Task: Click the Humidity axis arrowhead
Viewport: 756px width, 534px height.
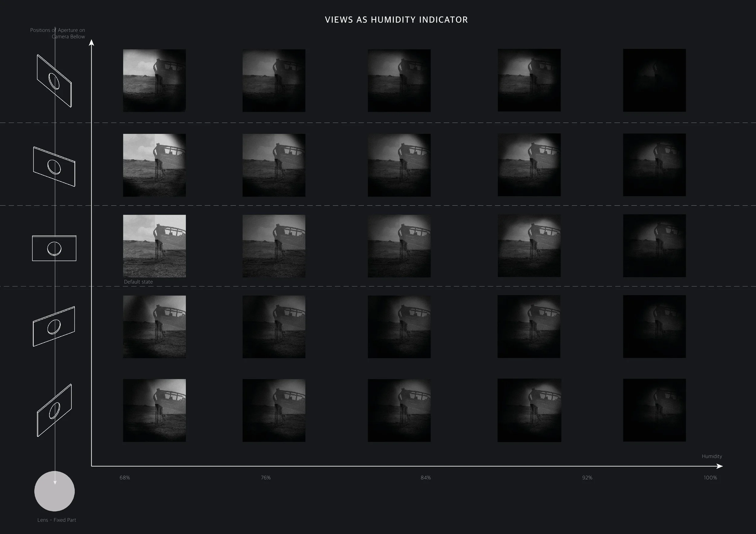Action: (x=719, y=466)
